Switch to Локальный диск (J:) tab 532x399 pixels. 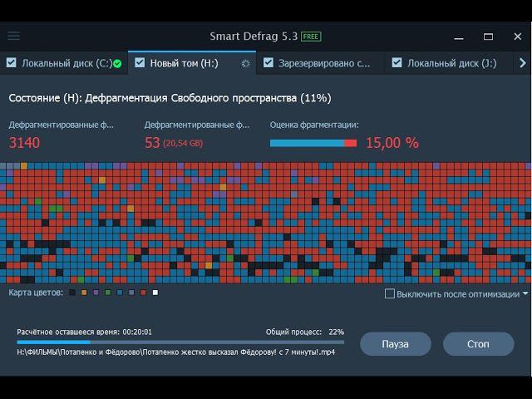[449, 63]
